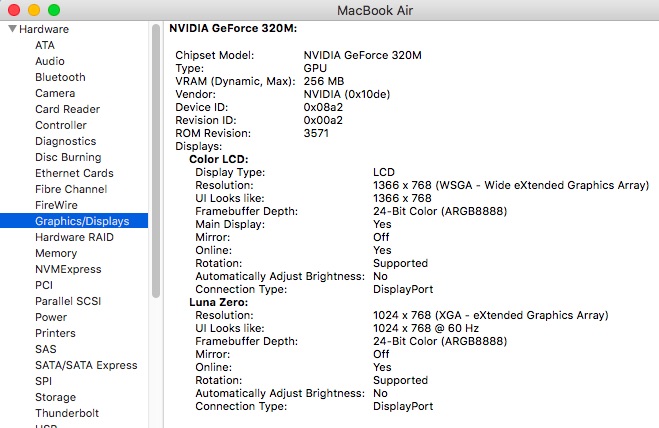Click the 1024 x 768 @ 60 Hz value

[426, 328]
